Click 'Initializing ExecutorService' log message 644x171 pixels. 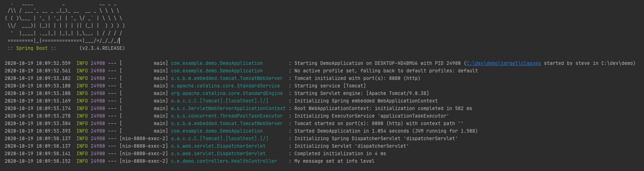click(372, 116)
